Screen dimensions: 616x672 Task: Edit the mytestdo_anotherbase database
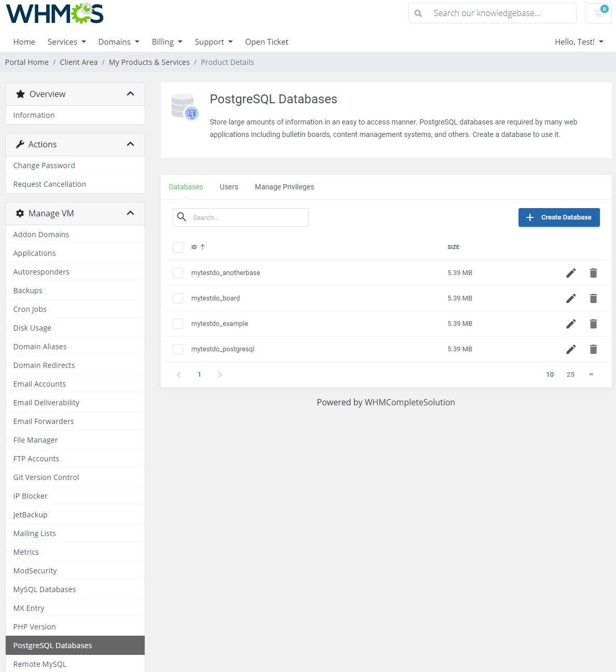point(571,272)
